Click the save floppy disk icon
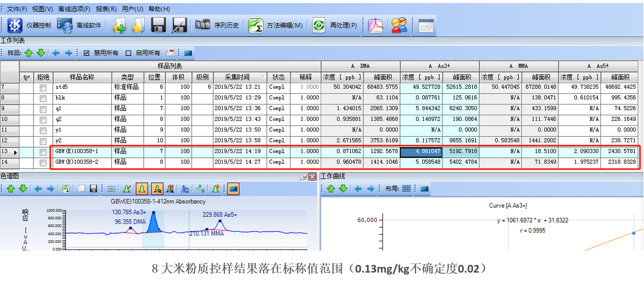The width and height of the screenshot is (644, 286). coord(158,25)
